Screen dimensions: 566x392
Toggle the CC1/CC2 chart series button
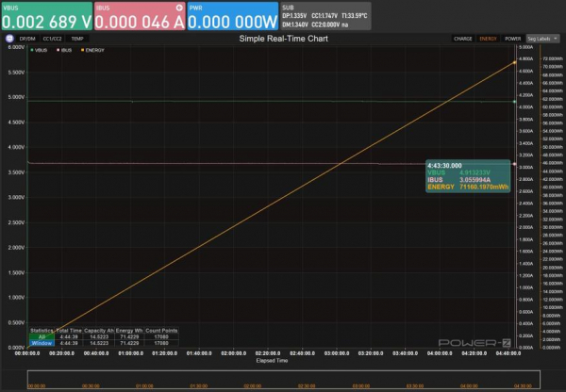[52, 39]
